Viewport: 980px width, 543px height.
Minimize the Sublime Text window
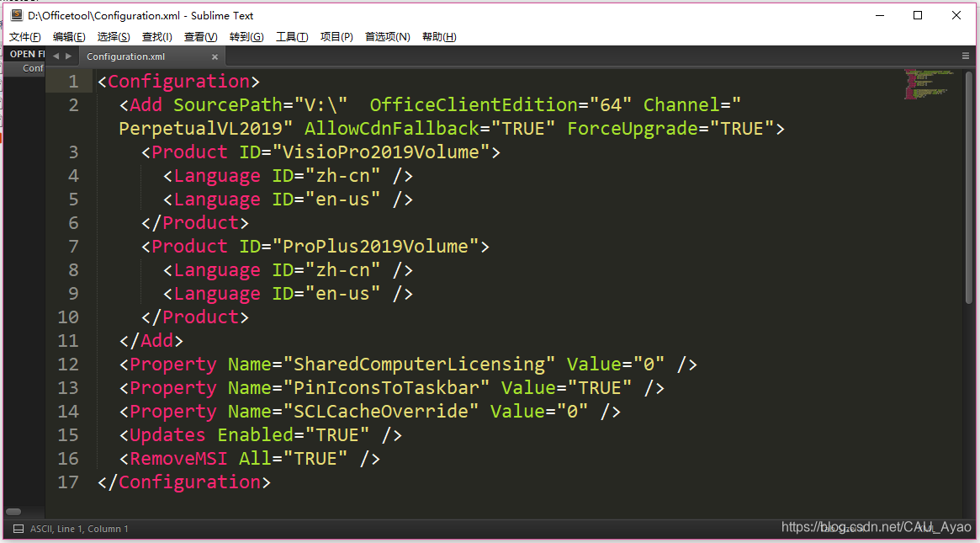point(880,16)
